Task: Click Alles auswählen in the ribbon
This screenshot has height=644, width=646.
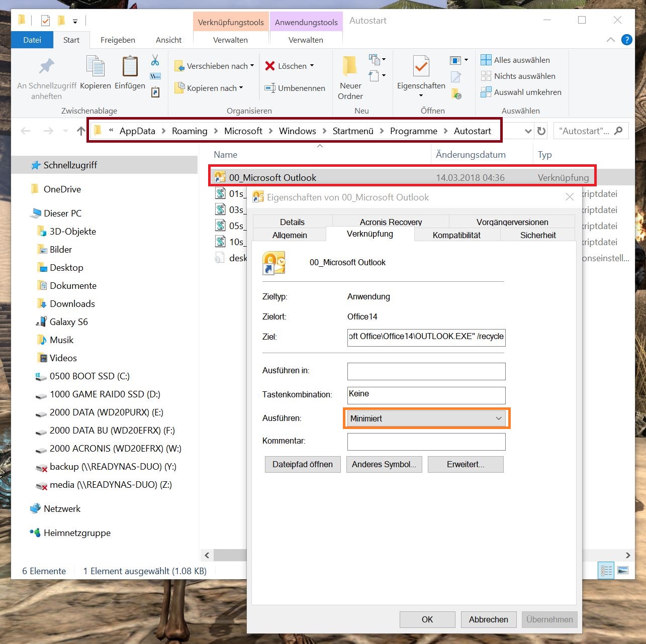Action: [515, 60]
